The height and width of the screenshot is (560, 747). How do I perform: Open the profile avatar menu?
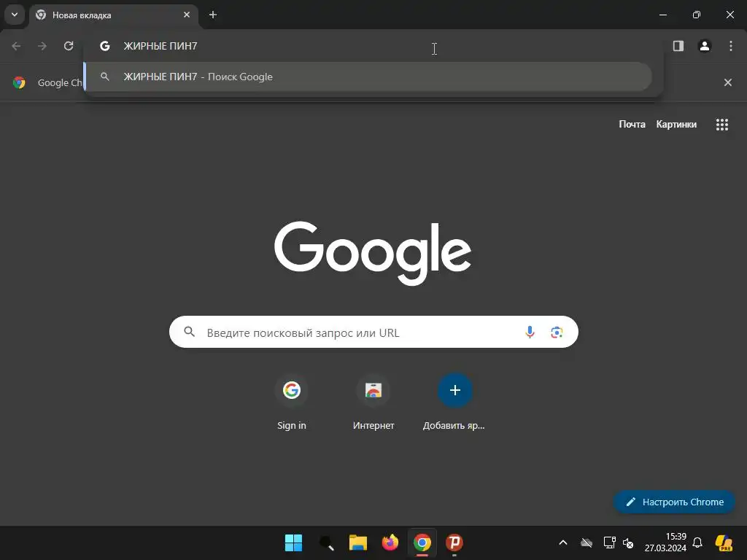click(x=705, y=46)
